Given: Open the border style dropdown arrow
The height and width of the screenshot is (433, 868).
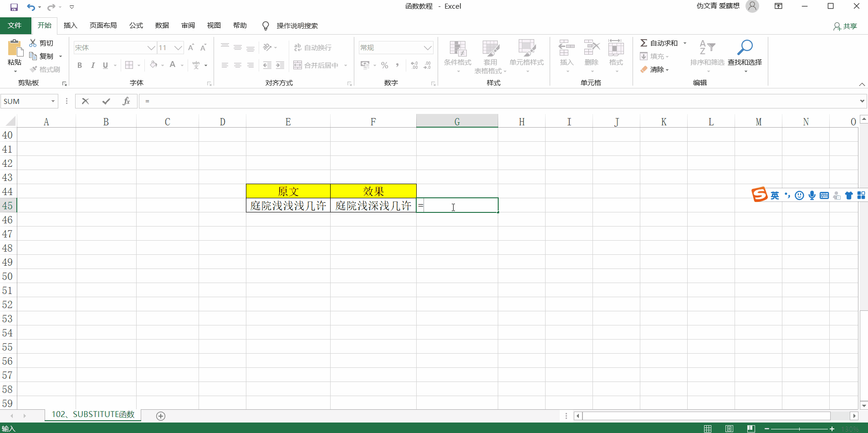Looking at the screenshot, I should 138,65.
